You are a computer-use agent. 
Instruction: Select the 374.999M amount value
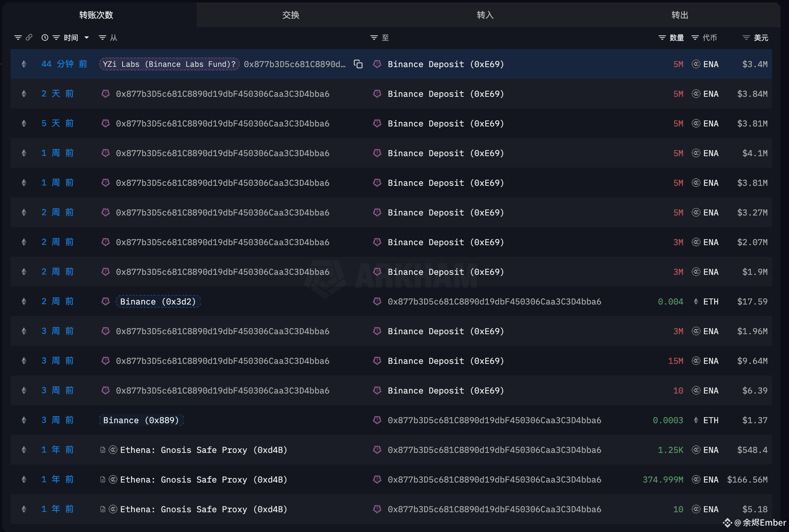[x=663, y=479]
